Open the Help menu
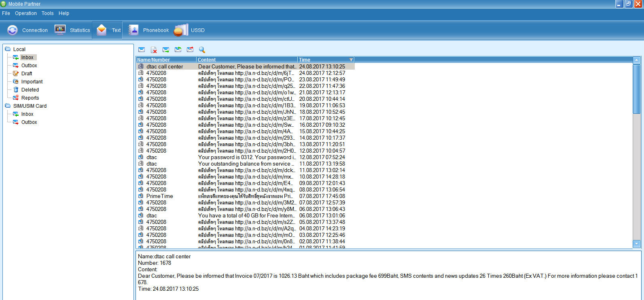This screenshot has height=300, width=644. (x=64, y=13)
